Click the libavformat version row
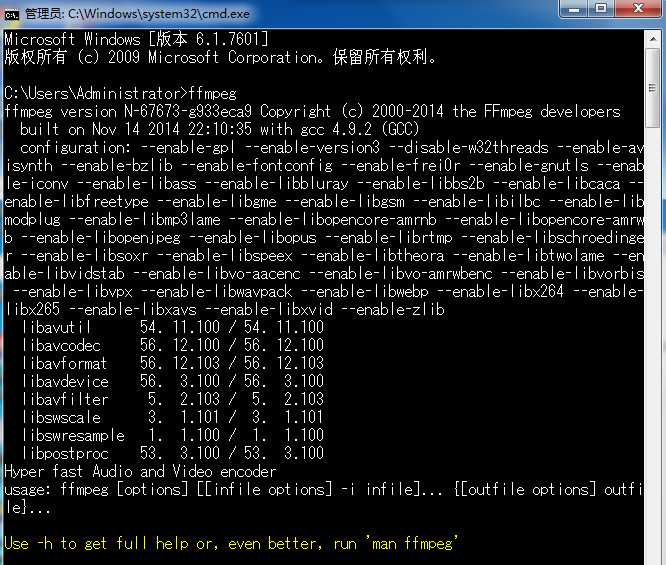This screenshot has width=666, height=565. coord(172,363)
